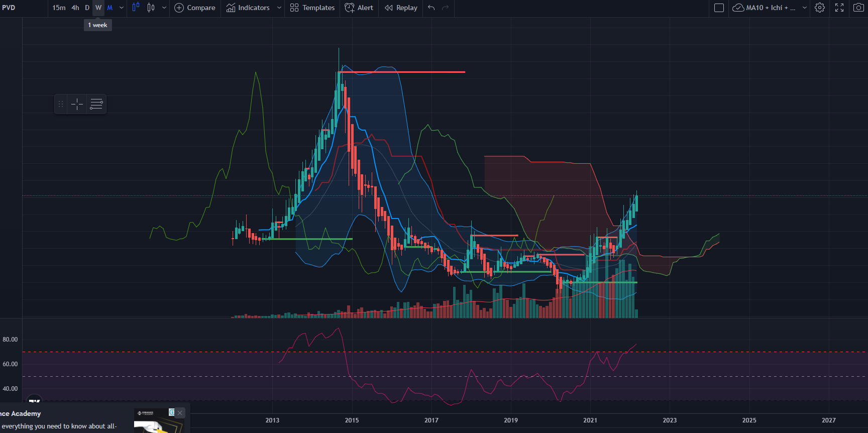Click the Compare symbol button
Viewport: 868px width, 433px height.
pos(195,8)
